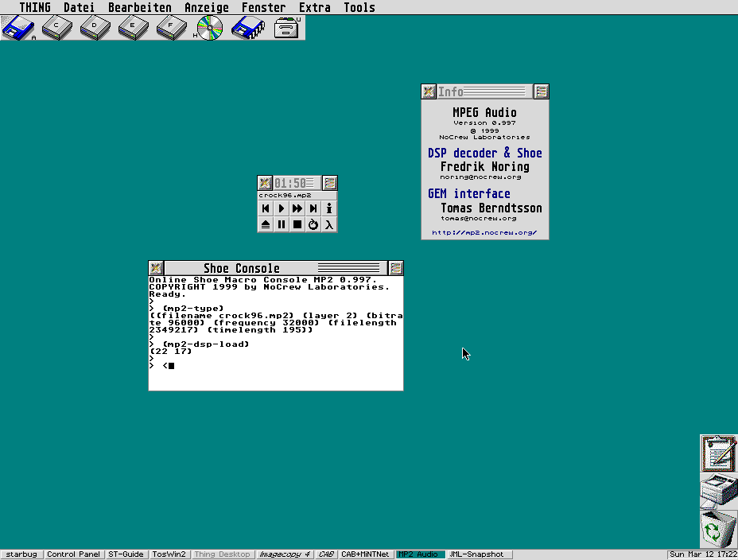This screenshot has height=560, width=738.
Task: Open the THING menu
Action: pyautogui.click(x=35, y=7)
